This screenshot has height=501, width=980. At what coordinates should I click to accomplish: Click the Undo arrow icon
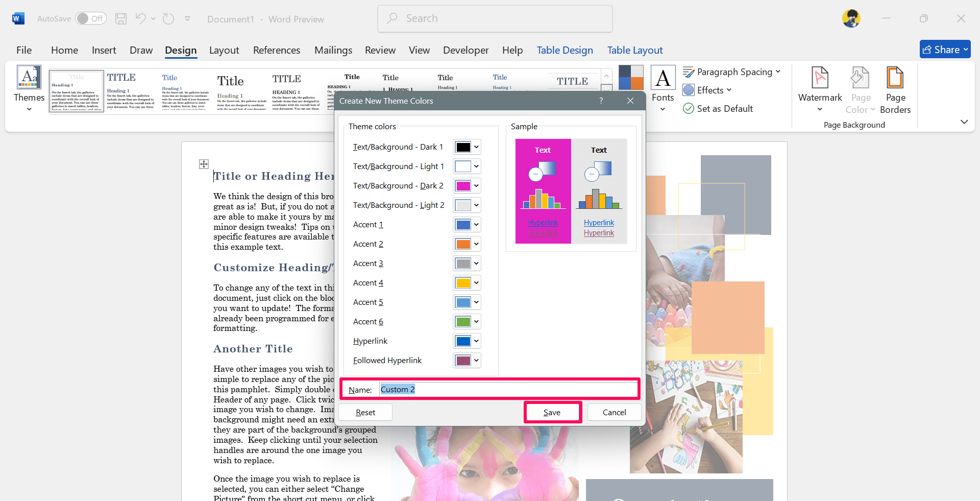coord(141,19)
